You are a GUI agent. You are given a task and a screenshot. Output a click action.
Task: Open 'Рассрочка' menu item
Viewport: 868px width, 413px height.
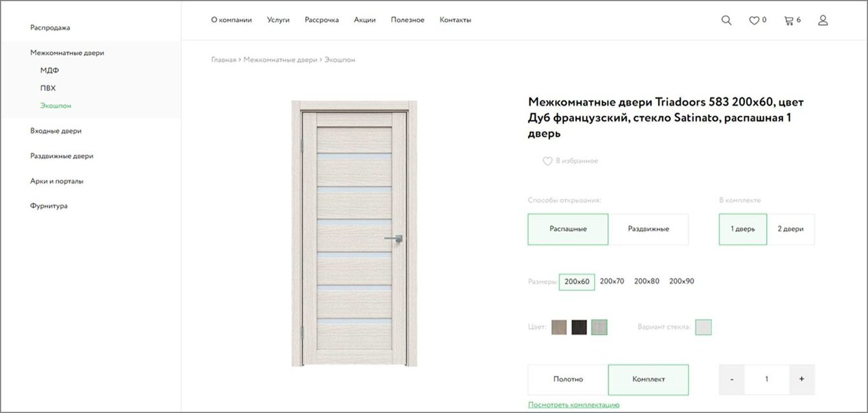click(x=322, y=20)
